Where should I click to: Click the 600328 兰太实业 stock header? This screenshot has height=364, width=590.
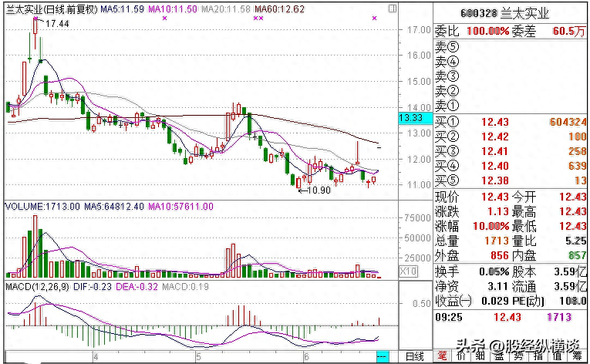point(505,14)
